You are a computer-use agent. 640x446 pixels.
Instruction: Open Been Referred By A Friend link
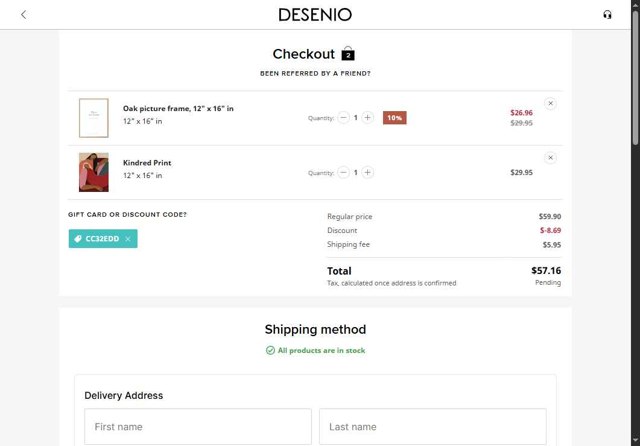tap(315, 73)
